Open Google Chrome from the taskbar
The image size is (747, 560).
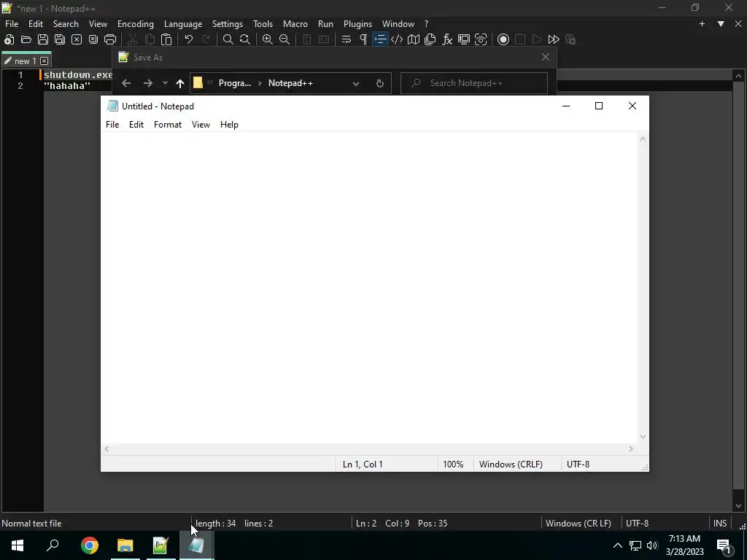coord(90,545)
